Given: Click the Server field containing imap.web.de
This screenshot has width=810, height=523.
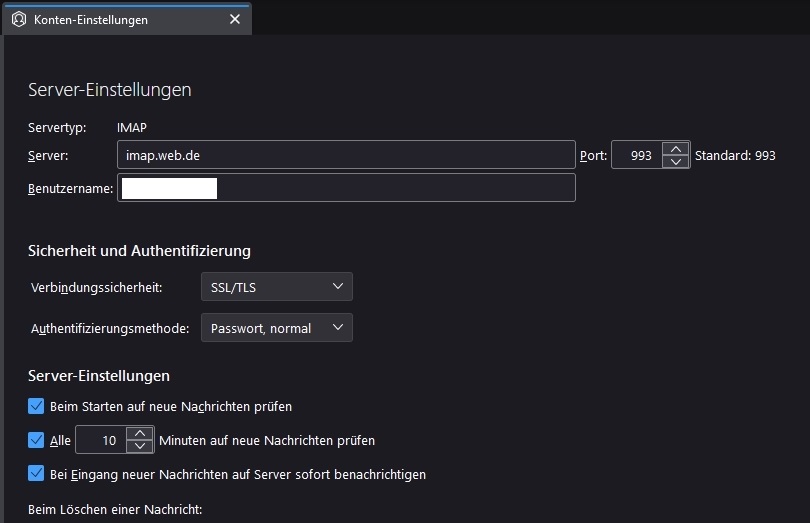Looking at the screenshot, I should point(346,155).
